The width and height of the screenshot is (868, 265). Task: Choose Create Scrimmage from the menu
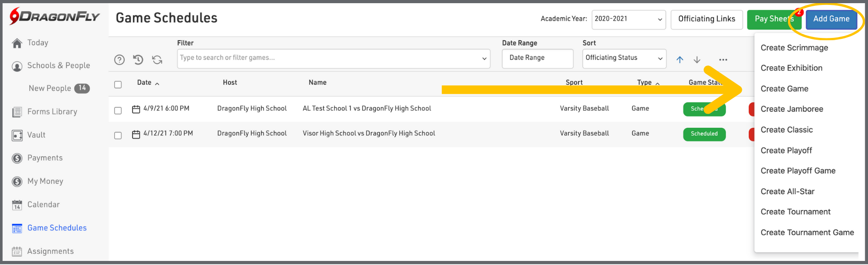(794, 48)
